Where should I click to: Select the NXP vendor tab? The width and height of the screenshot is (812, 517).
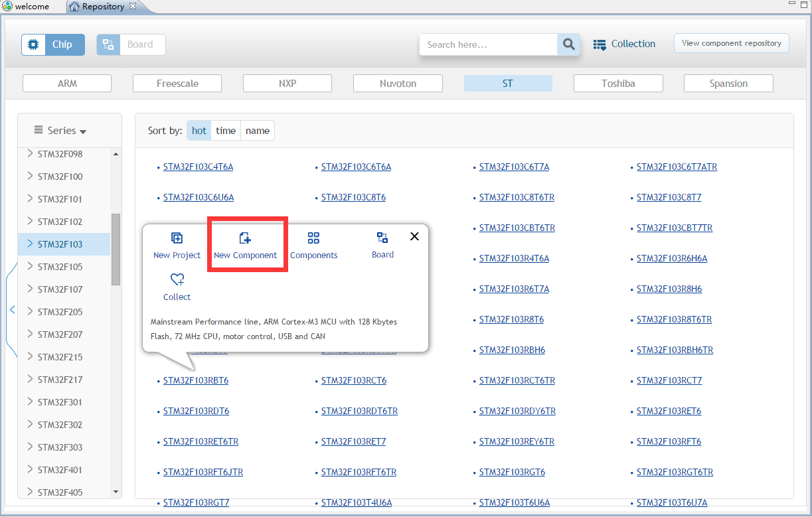click(287, 84)
